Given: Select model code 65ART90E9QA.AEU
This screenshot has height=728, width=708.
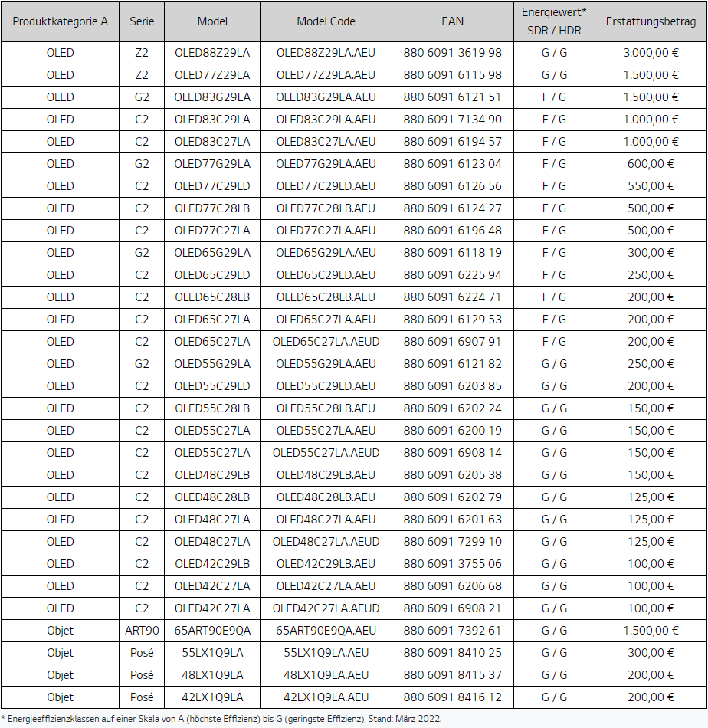Looking at the screenshot, I should pyautogui.click(x=326, y=631).
